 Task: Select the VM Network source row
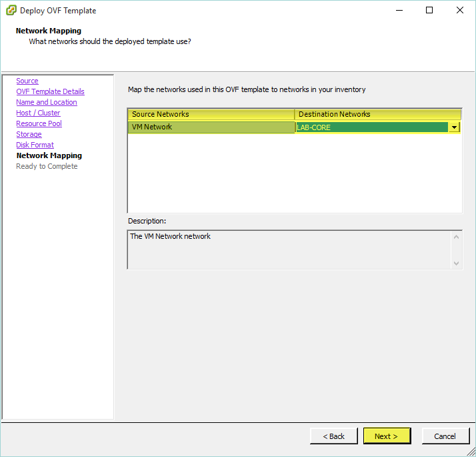211,127
